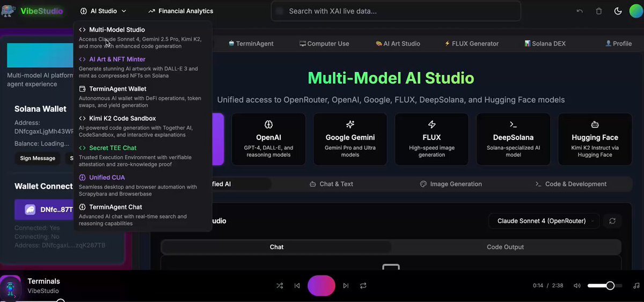Skip to next track in player
644x302 pixels.
click(x=346, y=286)
